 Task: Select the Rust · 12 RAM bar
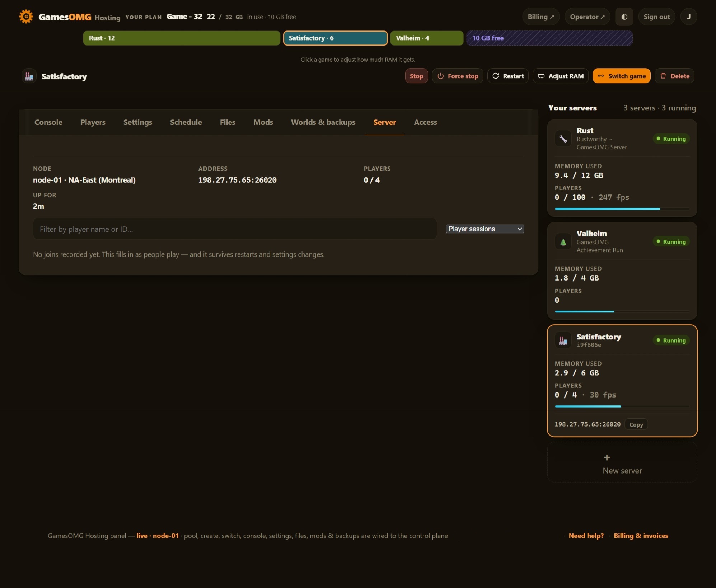[181, 38]
